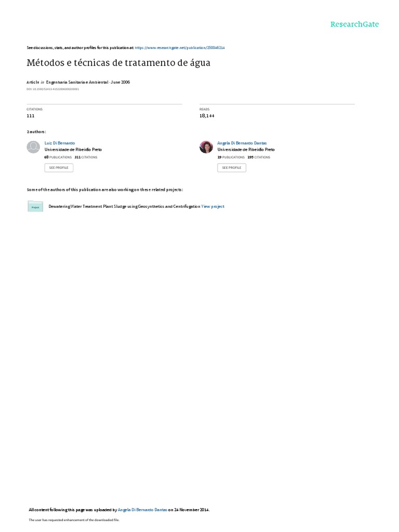Click the 111 citations count

click(x=31, y=116)
